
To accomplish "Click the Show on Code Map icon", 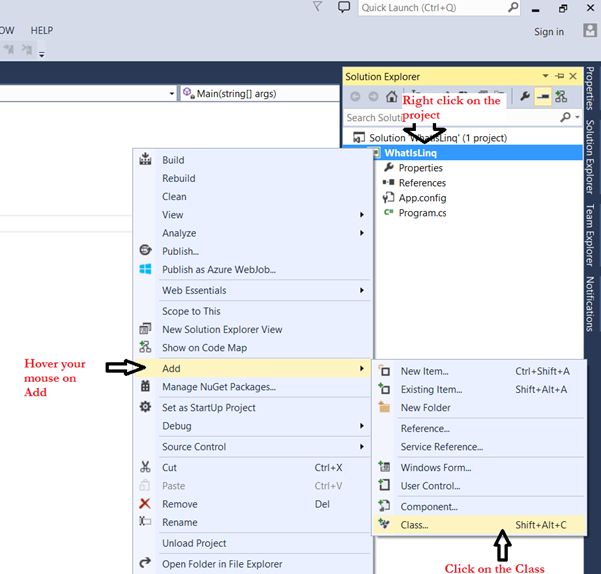I will tap(145, 347).
